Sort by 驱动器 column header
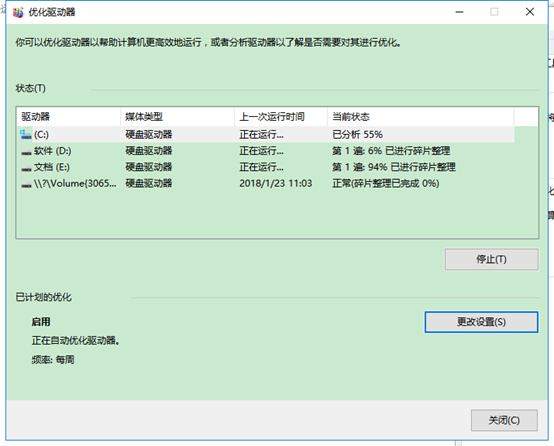The width and height of the screenshot is (554, 446). (x=69, y=117)
